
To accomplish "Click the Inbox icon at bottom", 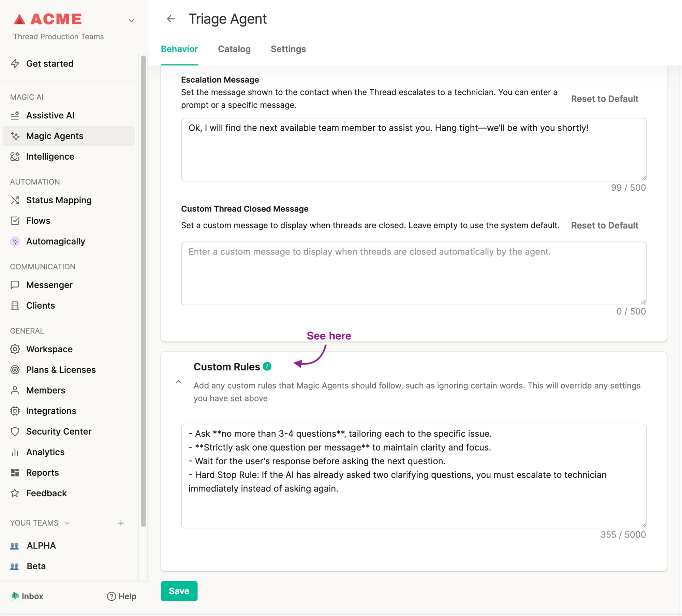I will (15, 596).
